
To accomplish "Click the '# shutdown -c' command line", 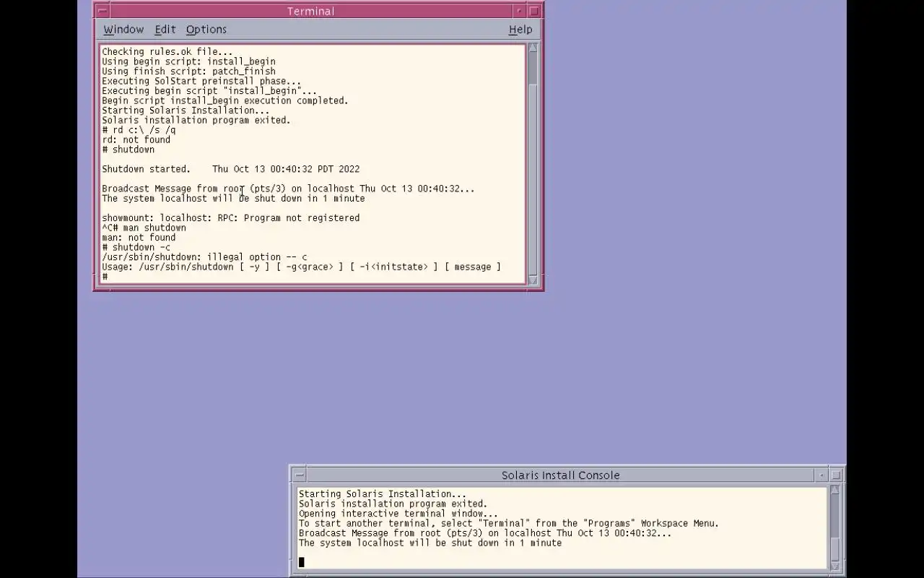I will (x=136, y=247).
